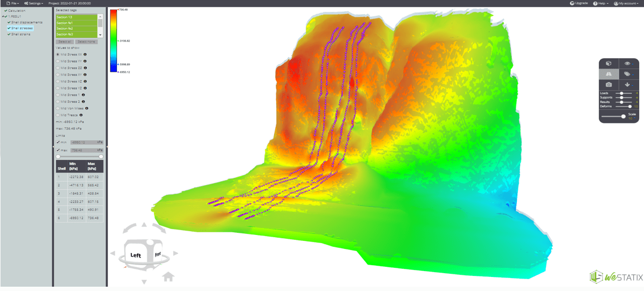Screen dimensions: 644x291
Task: Select the Mid Tresca radio button
Action: 58,115
